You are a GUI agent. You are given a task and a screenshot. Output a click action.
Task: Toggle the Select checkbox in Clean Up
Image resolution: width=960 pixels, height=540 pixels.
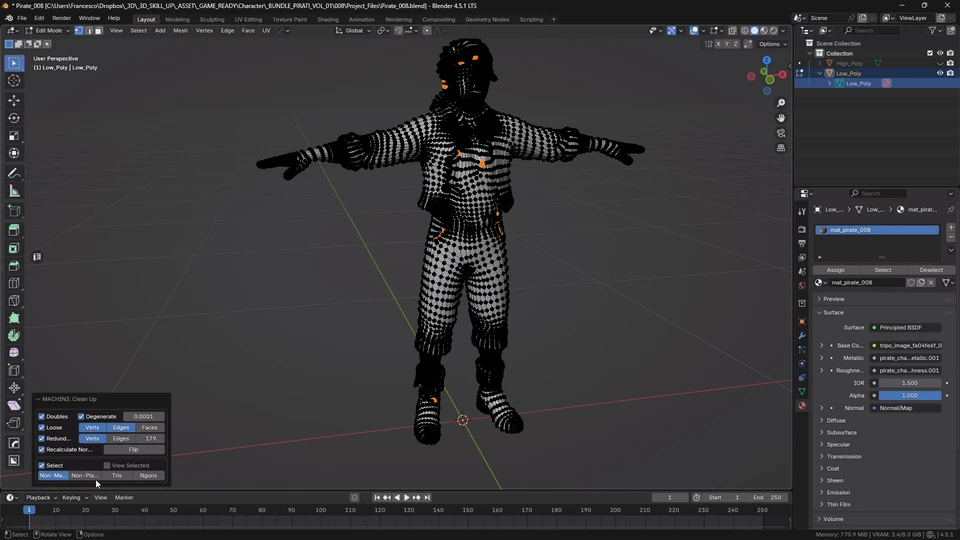(42, 465)
